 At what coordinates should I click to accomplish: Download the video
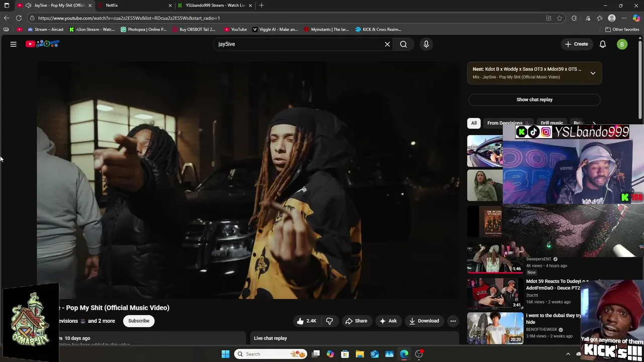424,321
